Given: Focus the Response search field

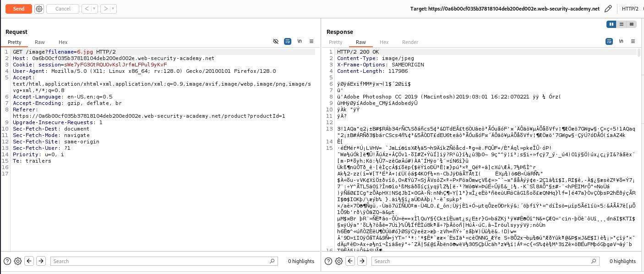Looking at the screenshot, I should [485, 261].
